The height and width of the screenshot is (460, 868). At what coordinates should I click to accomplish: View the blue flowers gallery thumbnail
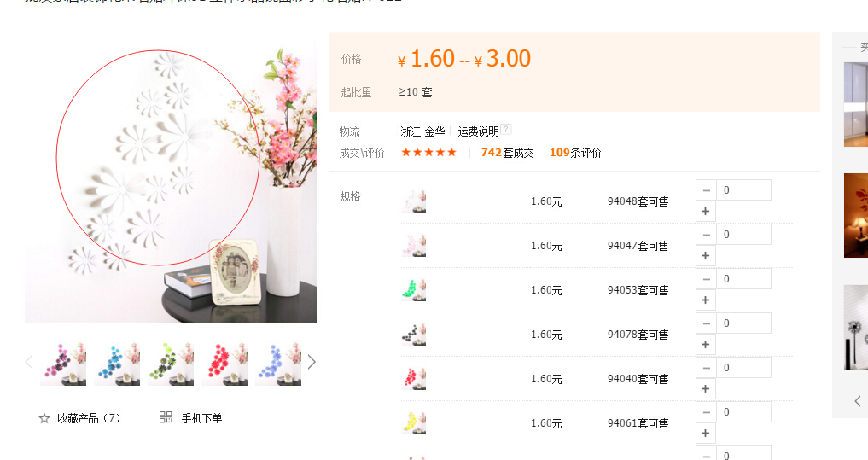(117, 364)
